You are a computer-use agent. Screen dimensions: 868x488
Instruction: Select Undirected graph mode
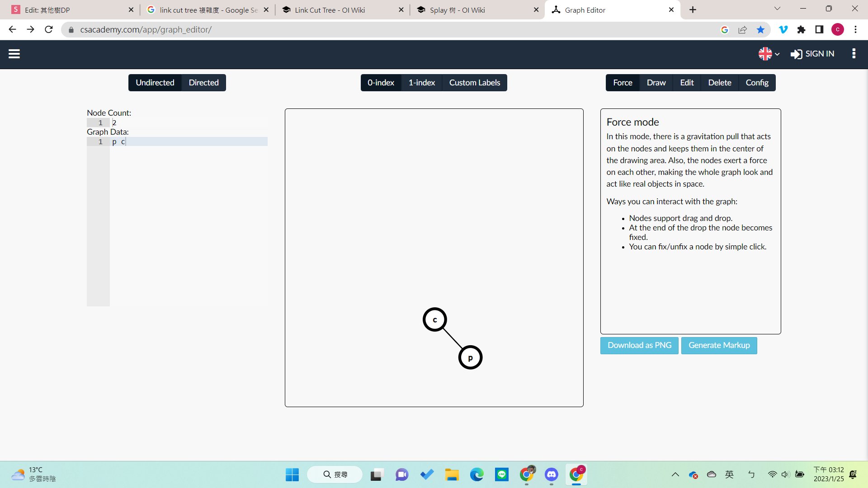click(155, 83)
